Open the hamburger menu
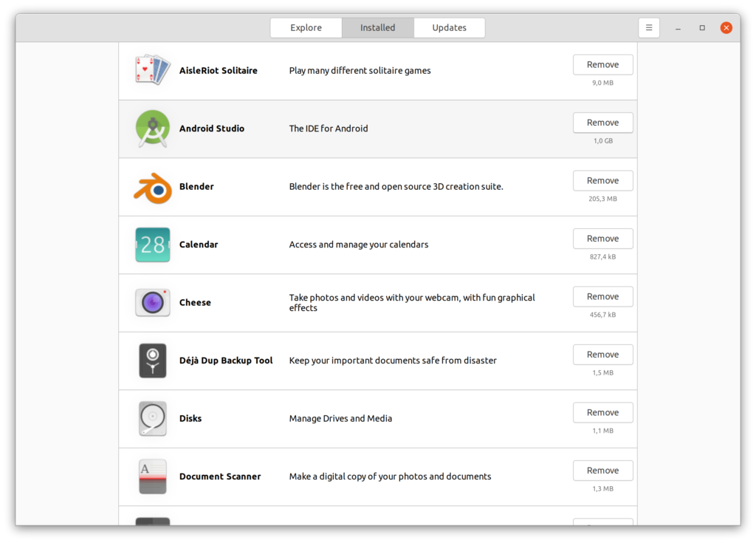The width and height of the screenshot is (756, 543). click(649, 28)
